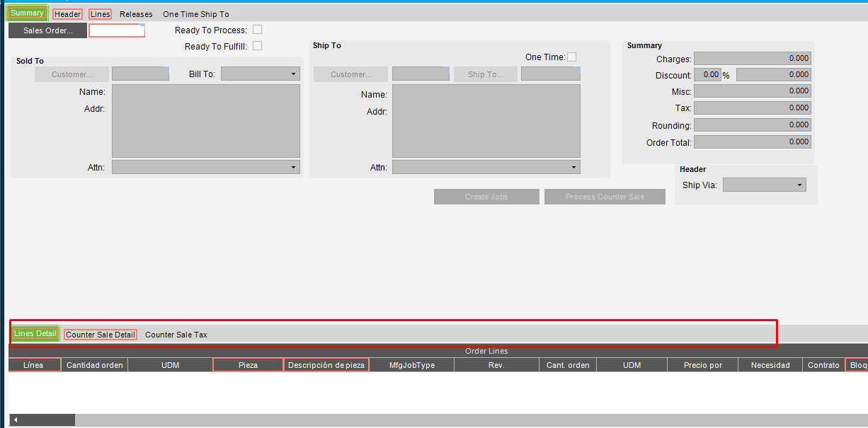Click the Cantidad orden column header

click(x=94, y=365)
